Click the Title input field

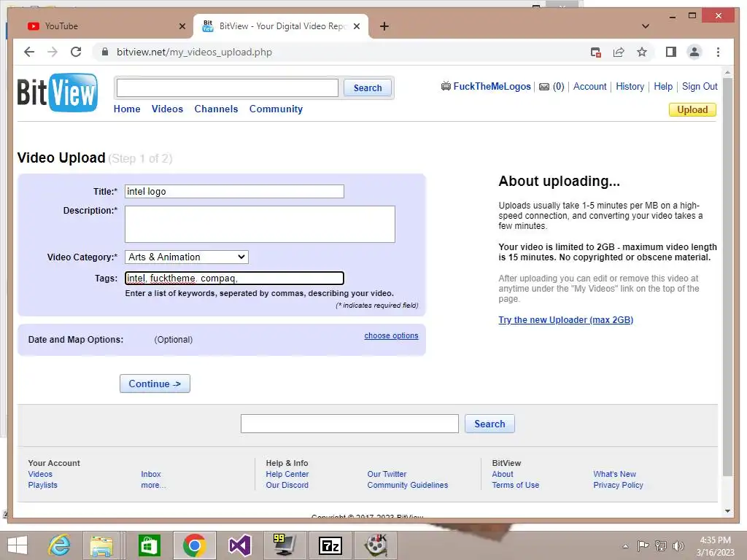click(234, 192)
